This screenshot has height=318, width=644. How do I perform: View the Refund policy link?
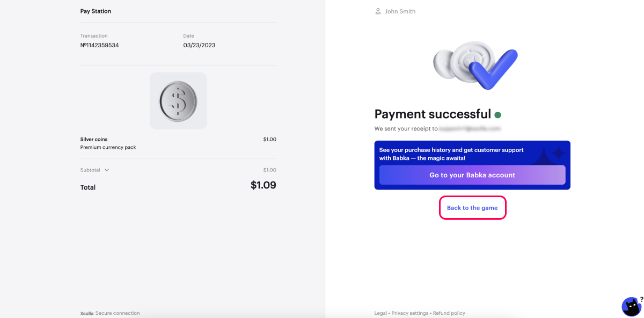click(449, 313)
